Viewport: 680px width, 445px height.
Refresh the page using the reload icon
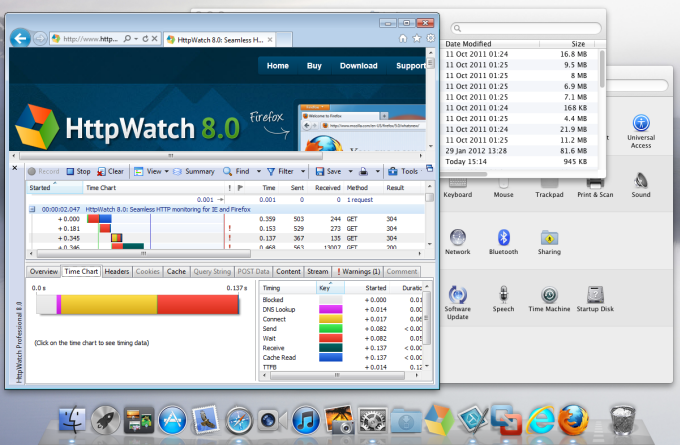(x=145, y=39)
